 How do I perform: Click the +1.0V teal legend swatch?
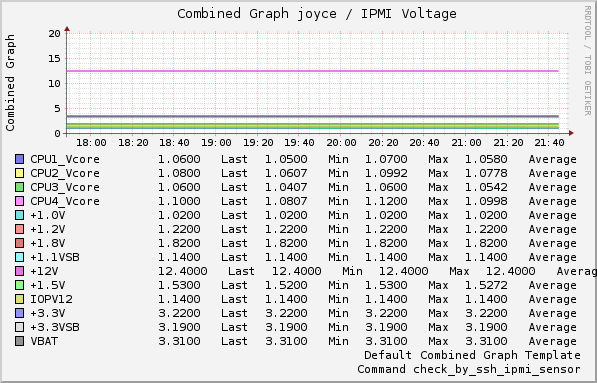tap(19, 215)
